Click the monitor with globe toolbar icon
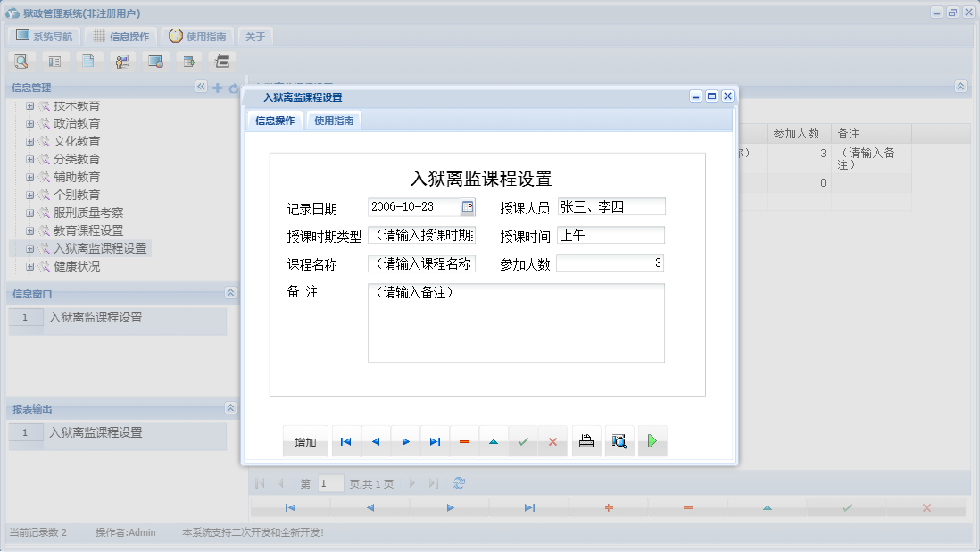The width and height of the screenshot is (980, 552). 156,61
